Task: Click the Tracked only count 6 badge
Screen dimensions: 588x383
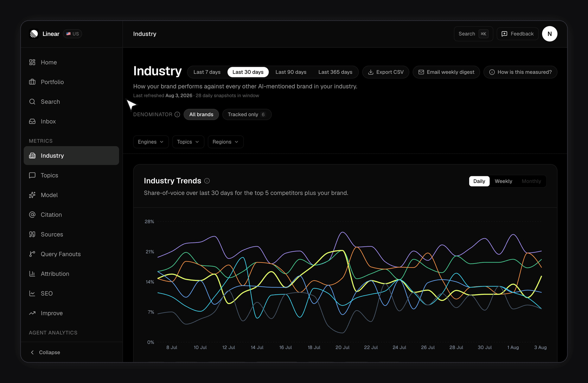Action: (x=263, y=114)
